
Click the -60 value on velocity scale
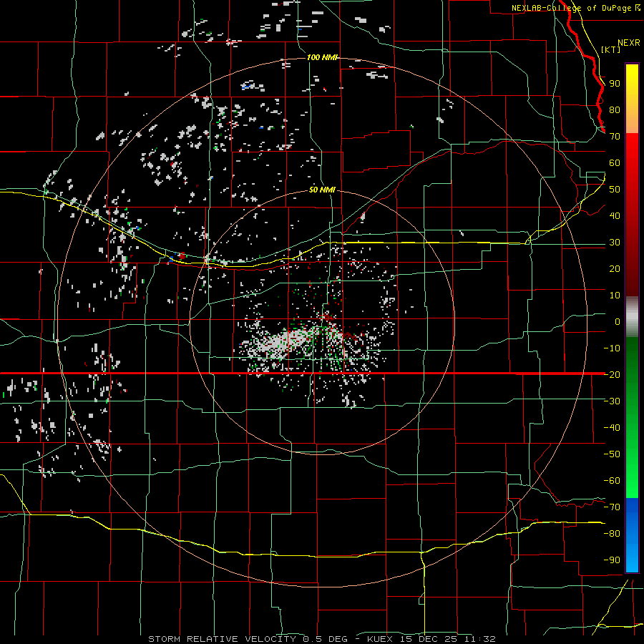pos(612,481)
